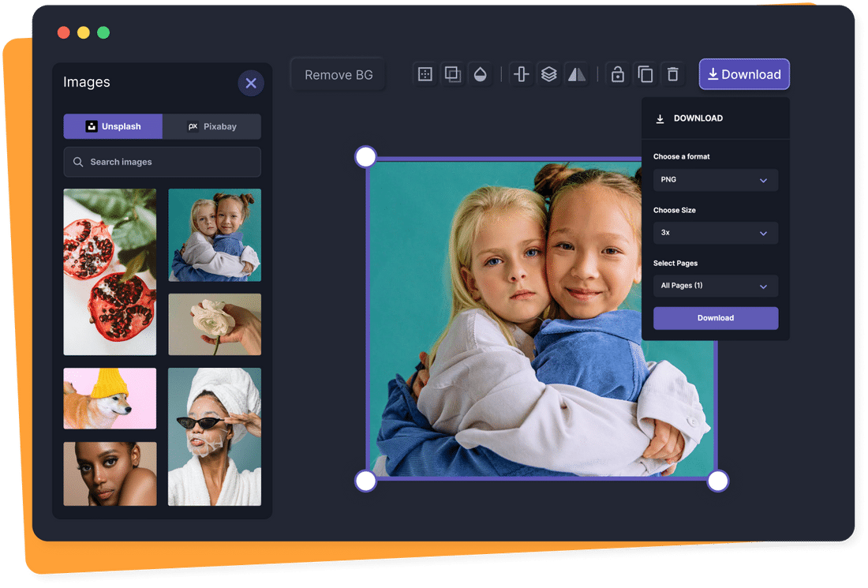This screenshot has height=588, width=868.
Task: Click the Search images field
Action: tap(162, 162)
